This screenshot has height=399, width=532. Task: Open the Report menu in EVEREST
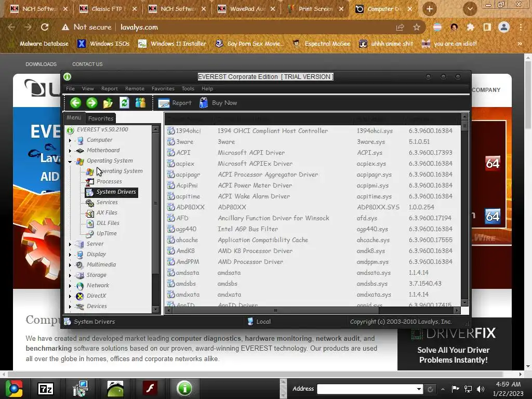tap(109, 88)
